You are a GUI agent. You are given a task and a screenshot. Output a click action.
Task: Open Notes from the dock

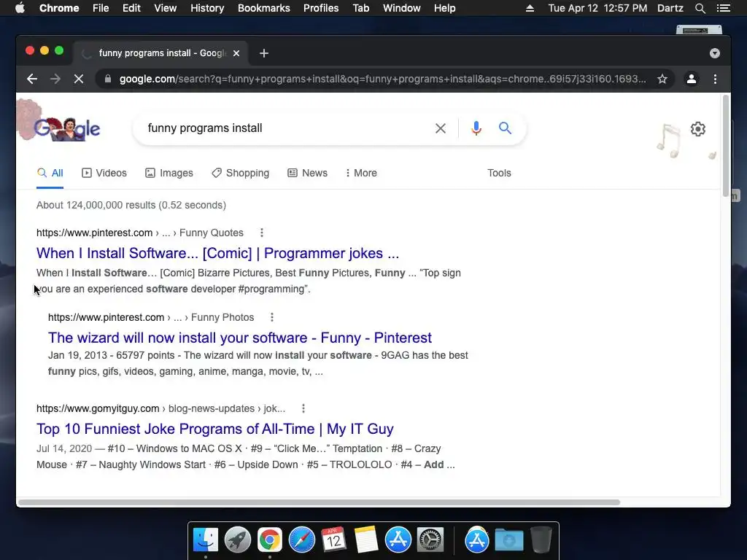tap(366, 540)
